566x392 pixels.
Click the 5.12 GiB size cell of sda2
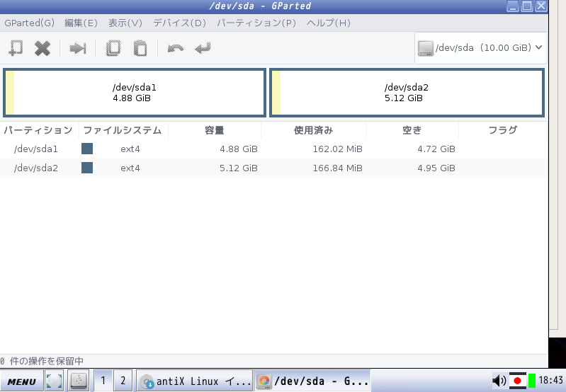[x=239, y=168]
